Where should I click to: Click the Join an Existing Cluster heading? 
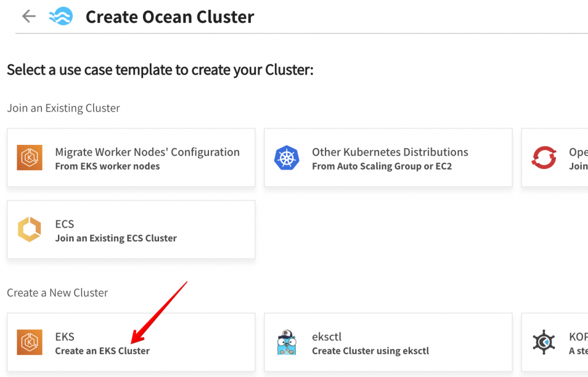[63, 108]
